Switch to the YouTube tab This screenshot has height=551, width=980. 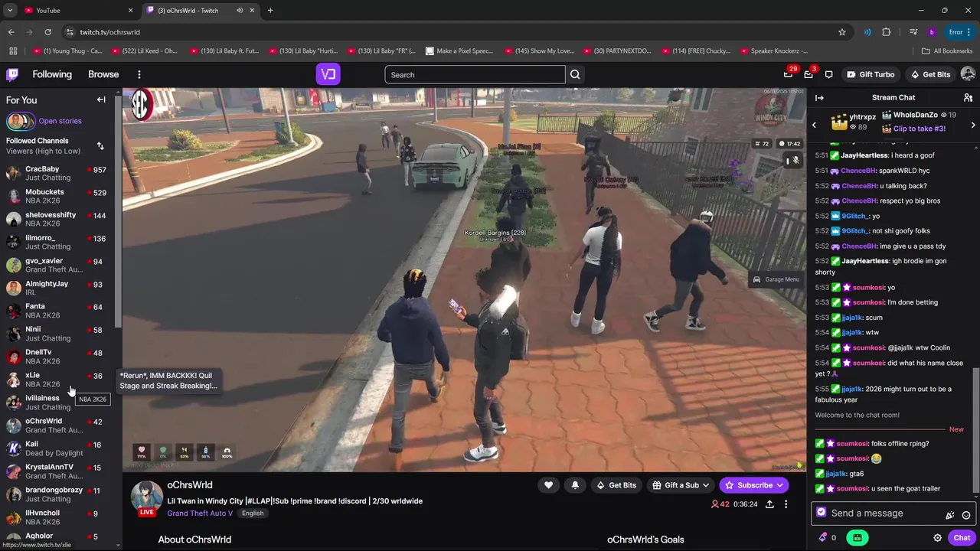pos(77,10)
